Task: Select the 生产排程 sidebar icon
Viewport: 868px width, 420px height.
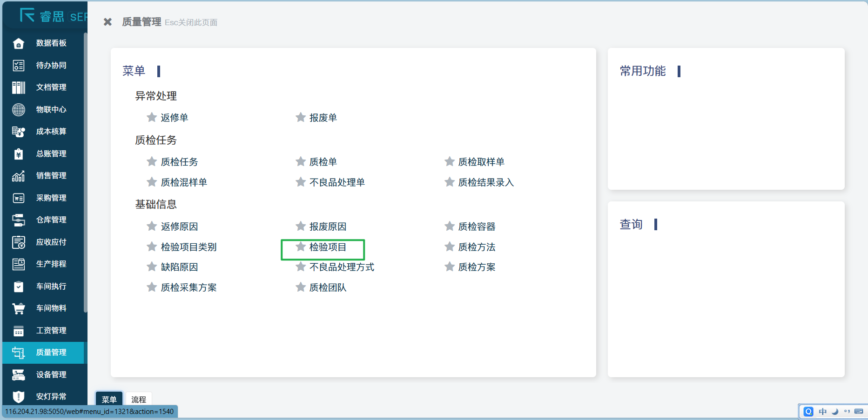Action: (19, 264)
